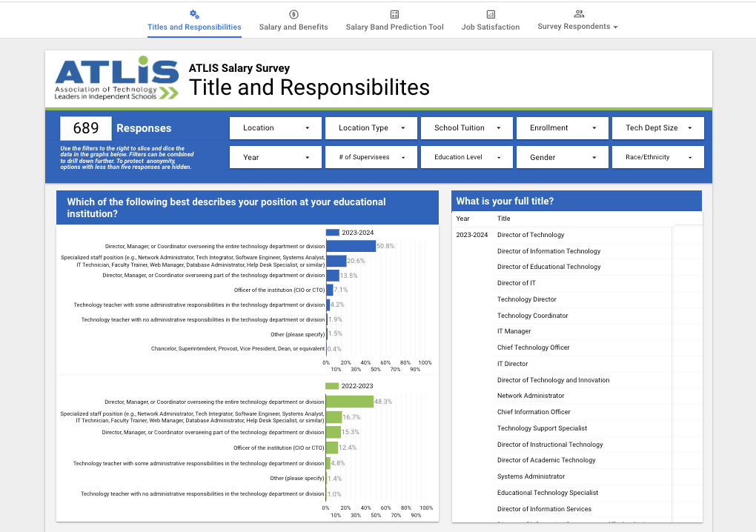
Task: Select Director of Information Technology title
Action: (x=548, y=251)
